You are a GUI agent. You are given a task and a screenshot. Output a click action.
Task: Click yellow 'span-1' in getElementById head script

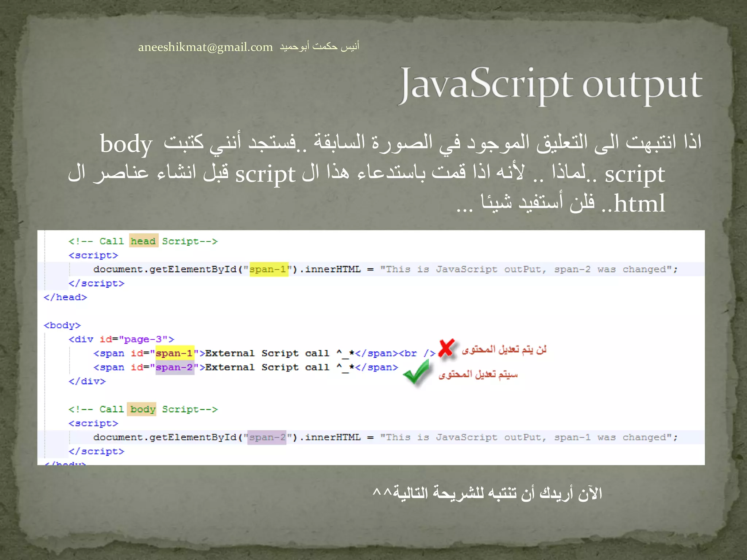[269, 269]
